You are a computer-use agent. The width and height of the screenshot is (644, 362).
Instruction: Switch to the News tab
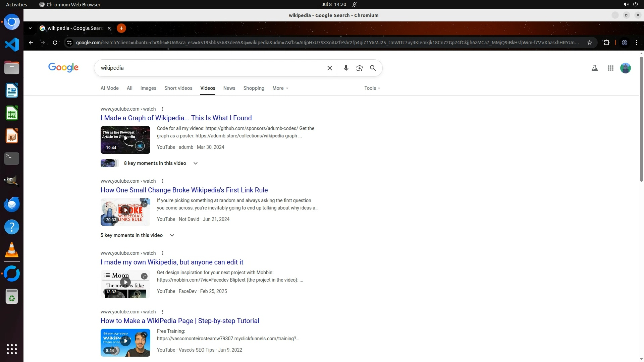[229, 88]
